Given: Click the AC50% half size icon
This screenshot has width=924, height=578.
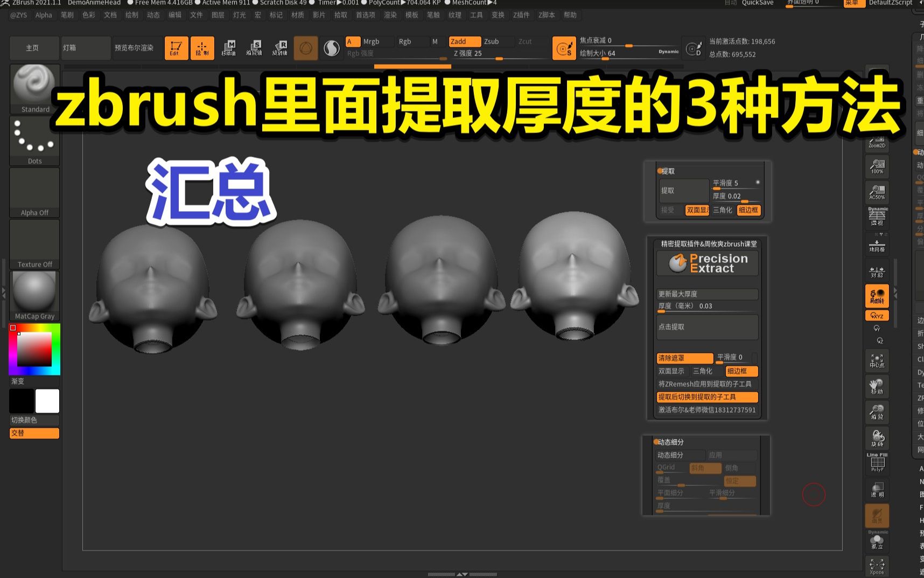Looking at the screenshot, I should tap(877, 193).
